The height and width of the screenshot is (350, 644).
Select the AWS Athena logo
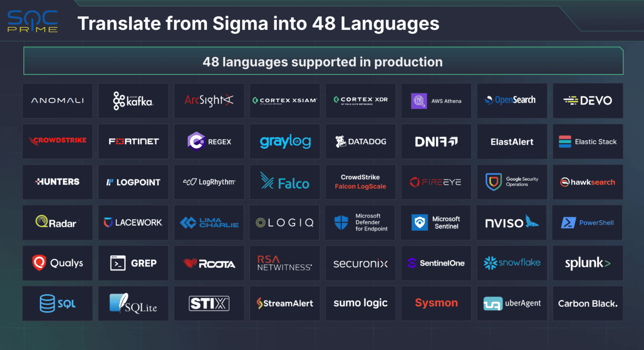coord(436,101)
